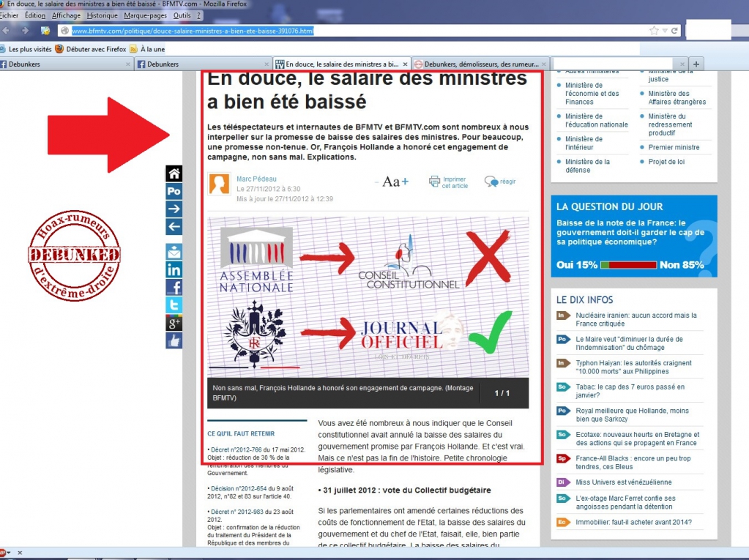Open the Affichage menu
This screenshot has height=560, width=749.
(66, 15)
